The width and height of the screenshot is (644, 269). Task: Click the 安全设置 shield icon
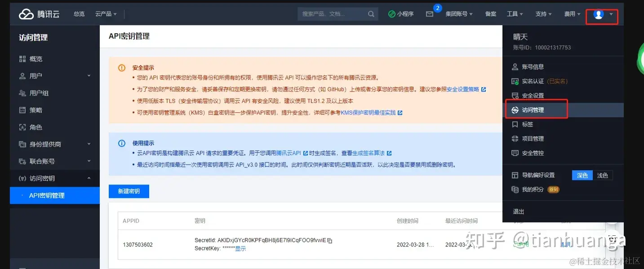(515, 96)
